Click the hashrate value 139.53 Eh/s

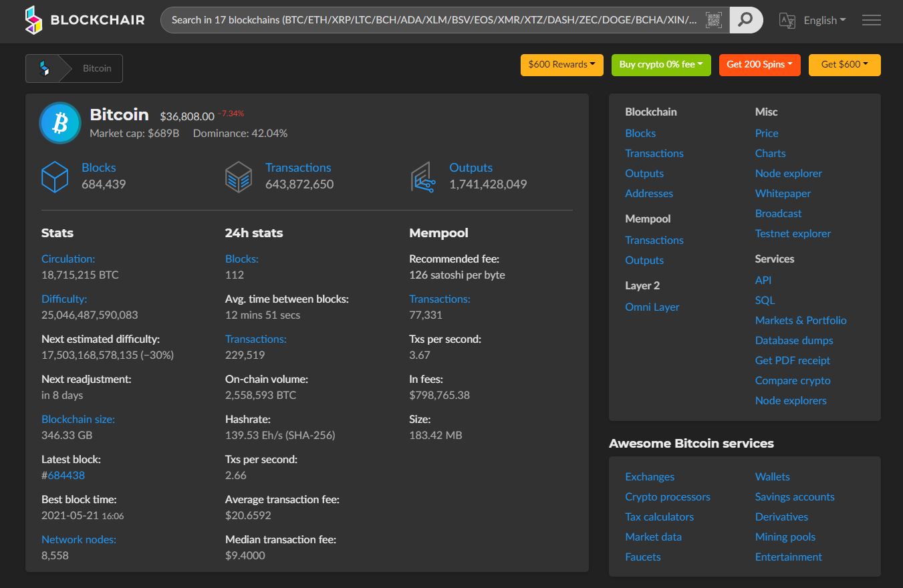tap(280, 435)
